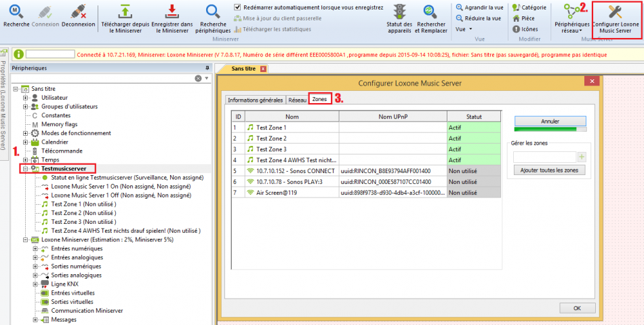Switch to Informations générales tab
This screenshot has width=644, height=325.
pyautogui.click(x=256, y=100)
